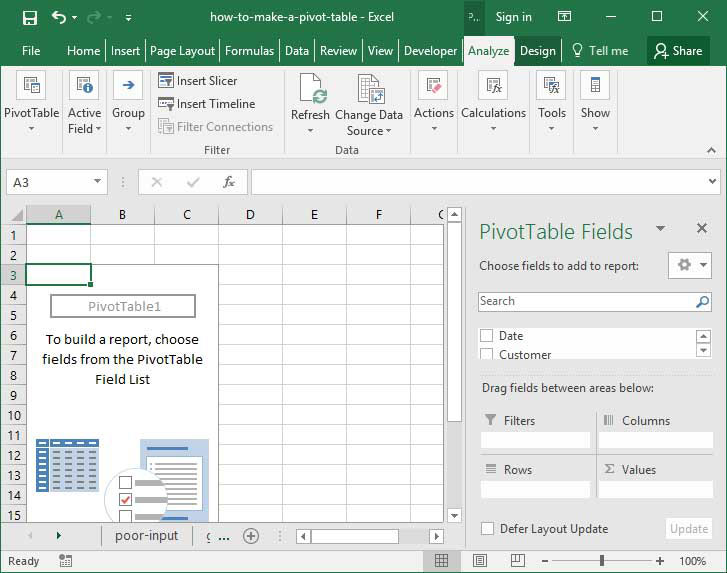Click Insert Timeline
This screenshot has width=727, height=573.
coord(207,104)
